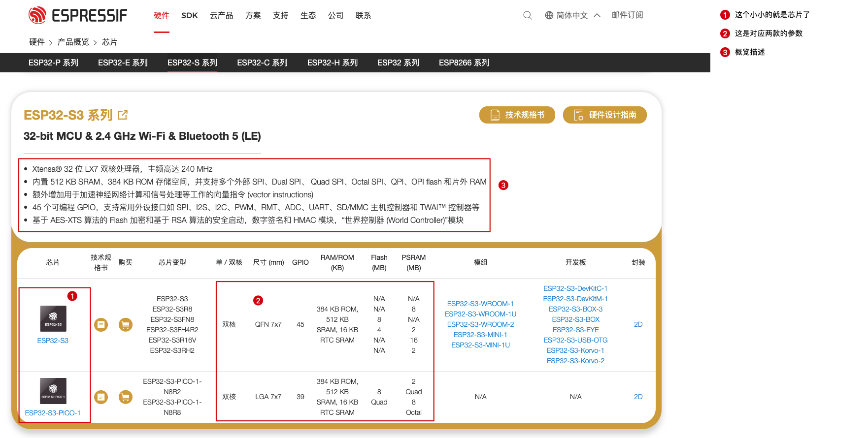Open the ESP32-S3-BOX board link
868x438 pixels.
(576, 319)
